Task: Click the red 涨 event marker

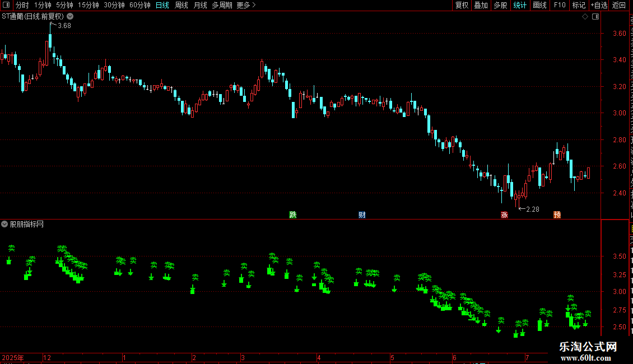Action: [x=504, y=214]
